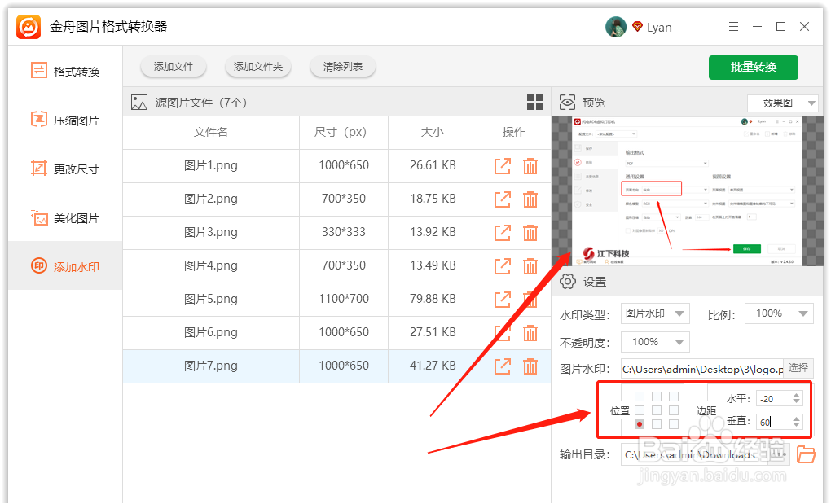Click the green 批量转换 batch convert button
This screenshot has height=504, width=831.
coord(753,68)
